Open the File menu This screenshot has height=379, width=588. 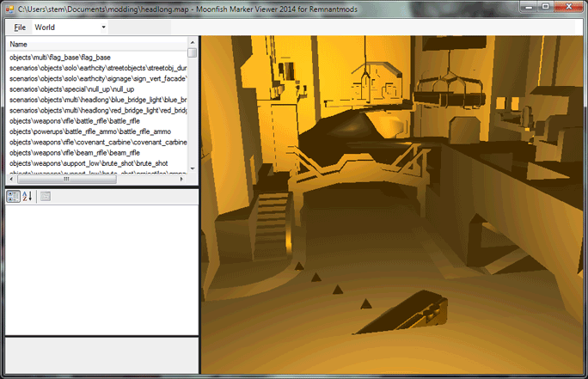(x=20, y=28)
